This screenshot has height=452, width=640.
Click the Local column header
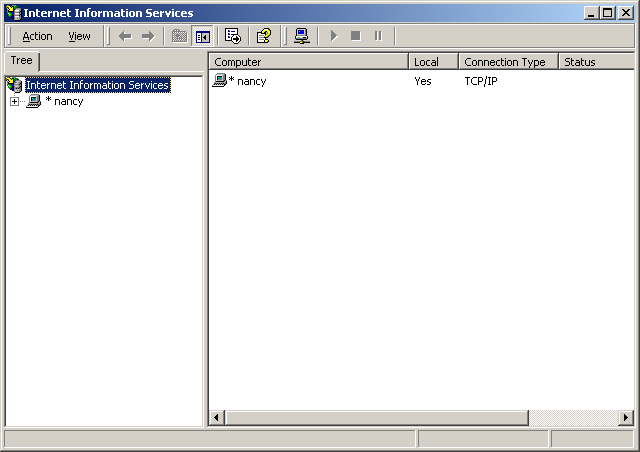click(x=432, y=62)
